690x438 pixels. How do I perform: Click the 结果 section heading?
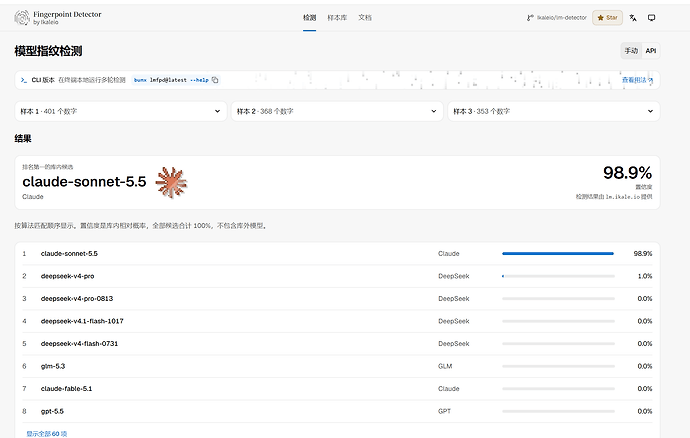(x=23, y=139)
